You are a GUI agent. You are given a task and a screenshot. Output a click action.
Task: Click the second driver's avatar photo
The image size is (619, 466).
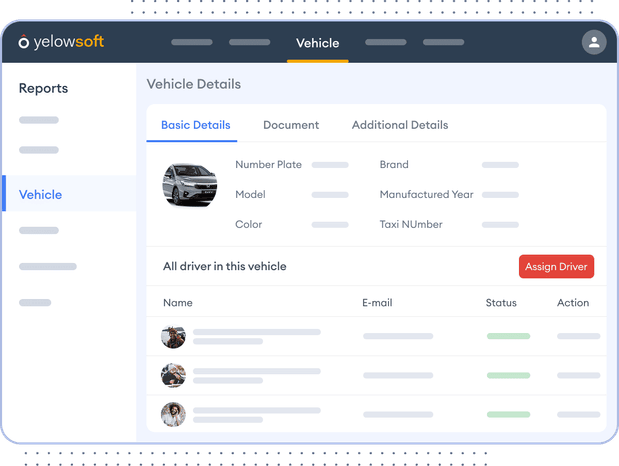(x=174, y=375)
